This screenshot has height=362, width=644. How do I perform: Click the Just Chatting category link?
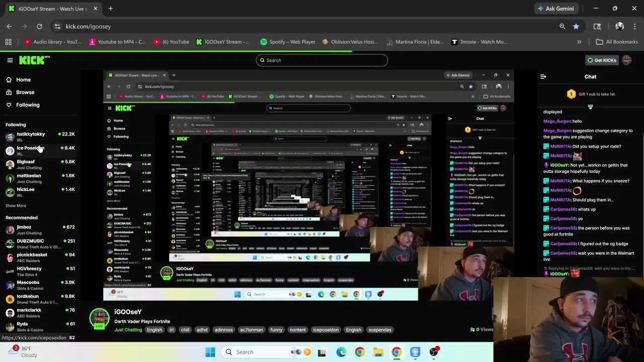click(x=128, y=330)
